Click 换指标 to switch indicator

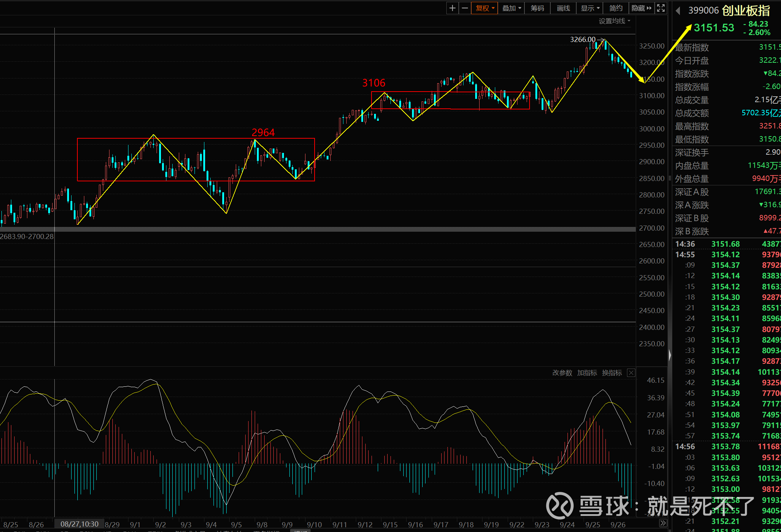point(612,373)
